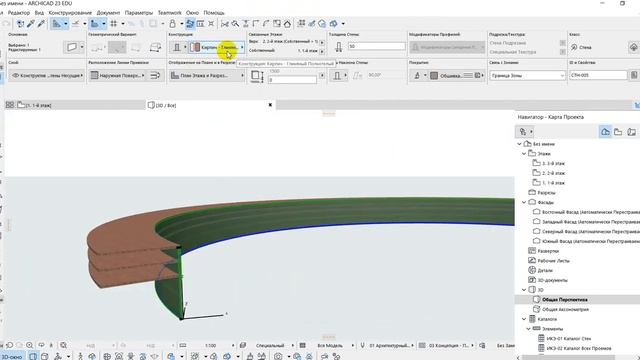640x360 pixels.
Task: Choose the chained wall geometry variant icon
Action: pyautogui.click(x=97, y=48)
